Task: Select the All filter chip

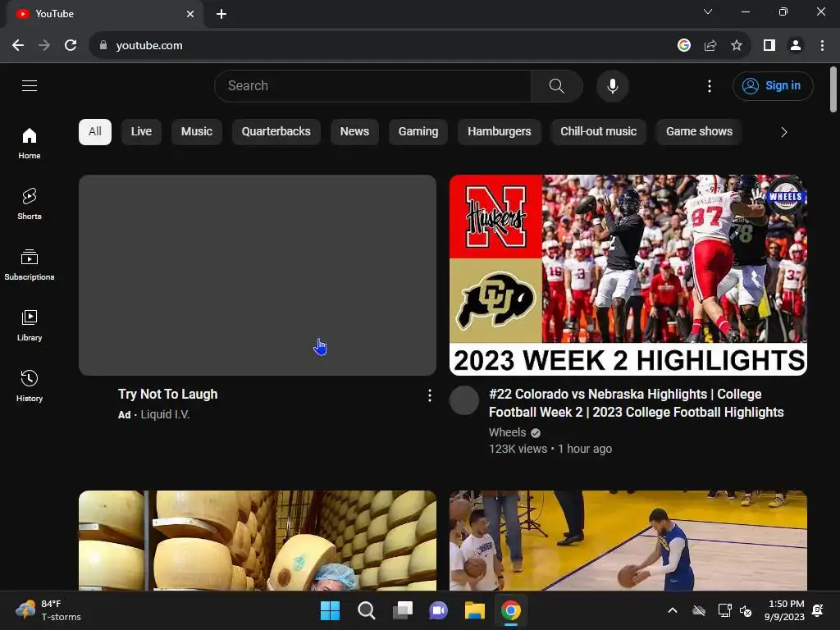Action: (x=95, y=132)
